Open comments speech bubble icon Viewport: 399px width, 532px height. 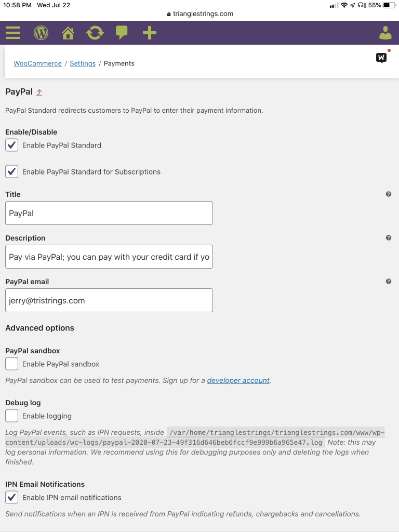tap(122, 33)
